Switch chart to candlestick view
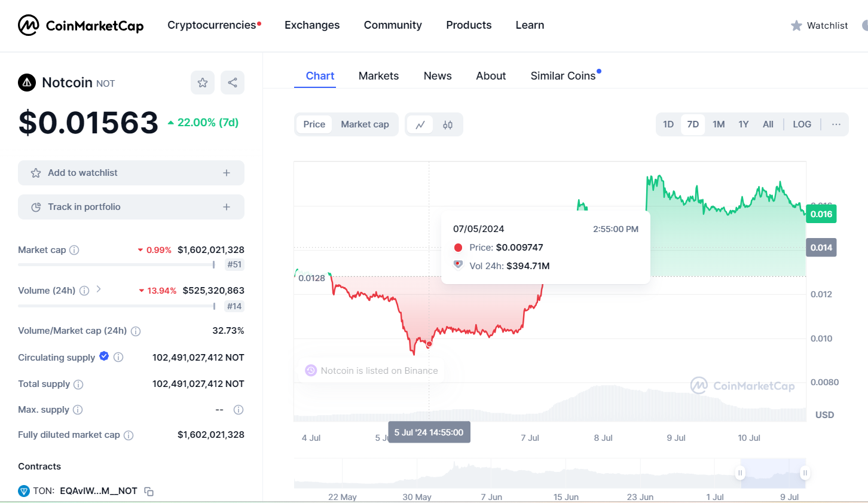Viewport: 868px width, 503px height. point(447,124)
